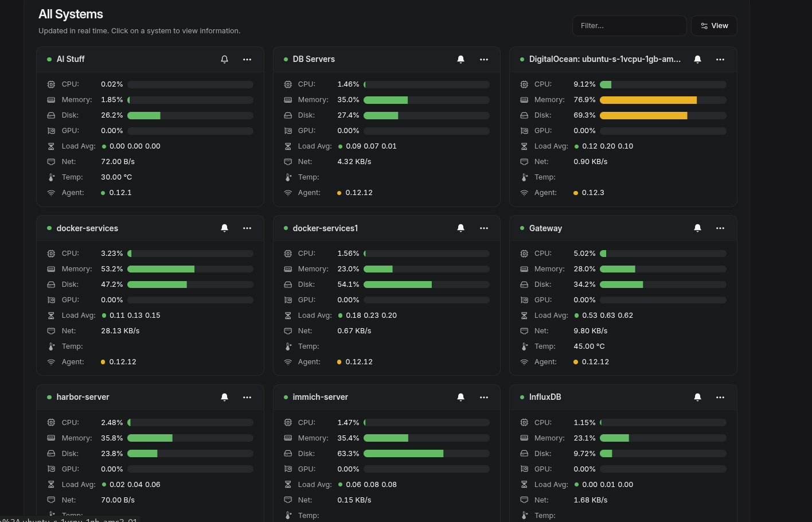Image resolution: width=812 pixels, height=522 pixels.
Task: Click the alert bell on AI Stuff card
Action: click(225, 59)
